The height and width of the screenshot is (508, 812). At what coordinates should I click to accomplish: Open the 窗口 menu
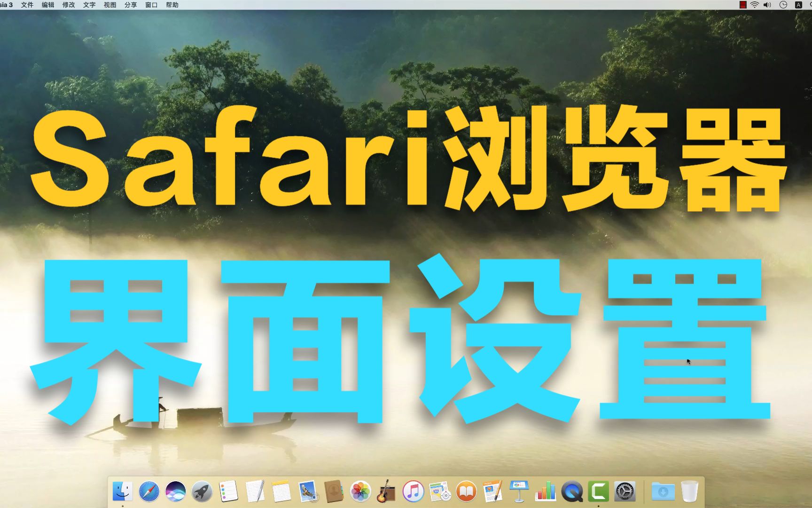pyautogui.click(x=151, y=5)
